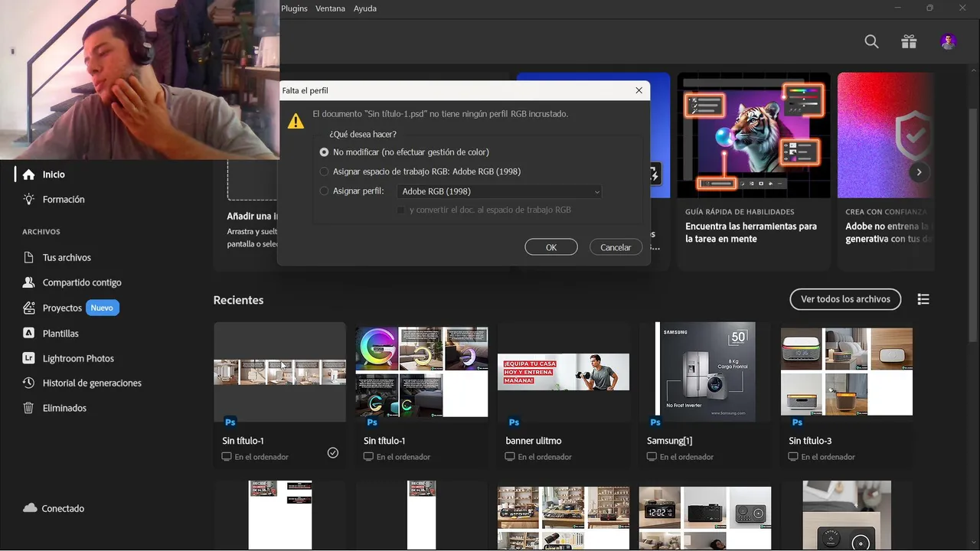Click the Lightroom Photos Lr icon

29,358
